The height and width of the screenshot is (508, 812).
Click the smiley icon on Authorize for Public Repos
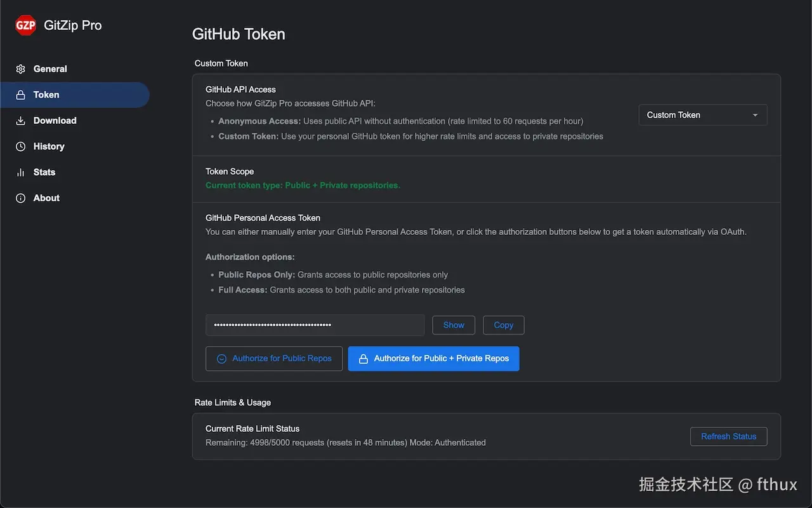221,359
